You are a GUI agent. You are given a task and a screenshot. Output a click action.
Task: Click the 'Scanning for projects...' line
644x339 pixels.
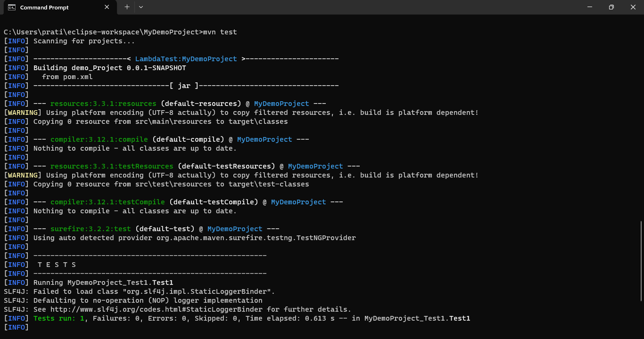84,41
